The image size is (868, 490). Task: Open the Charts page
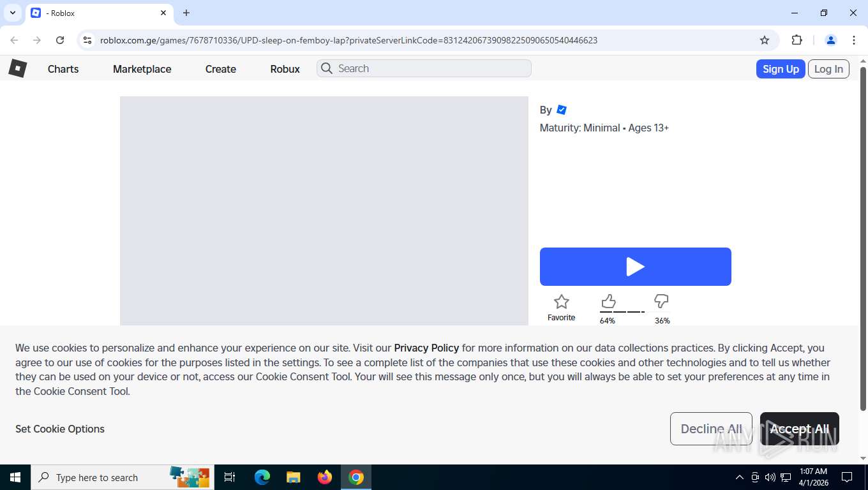[63, 69]
